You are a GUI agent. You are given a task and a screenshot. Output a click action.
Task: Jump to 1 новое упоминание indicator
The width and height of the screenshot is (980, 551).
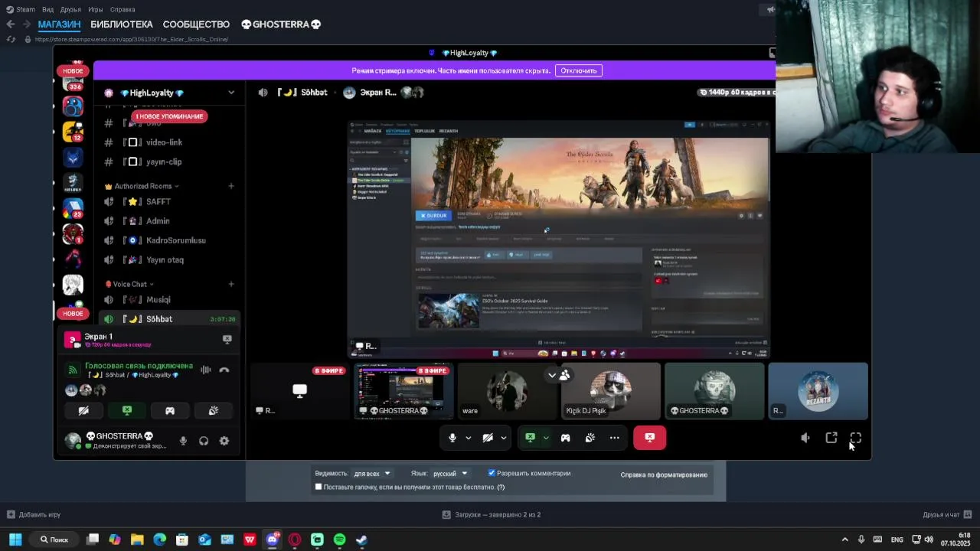pyautogui.click(x=169, y=116)
